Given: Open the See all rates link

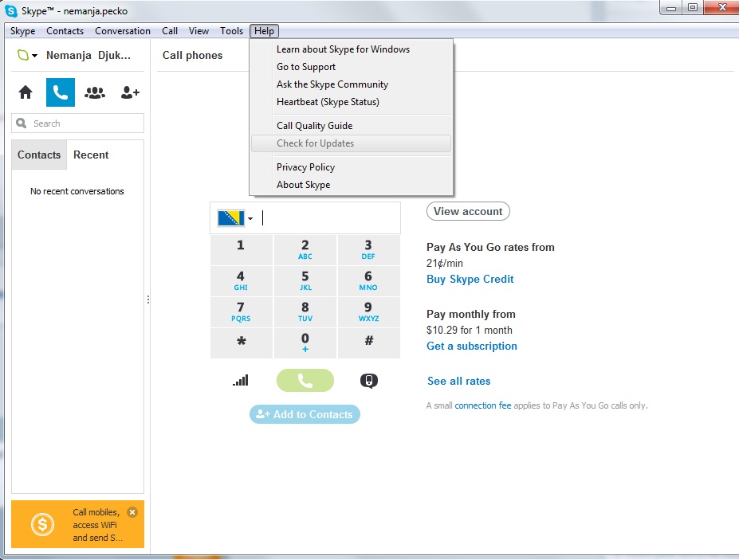Looking at the screenshot, I should click(458, 381).
